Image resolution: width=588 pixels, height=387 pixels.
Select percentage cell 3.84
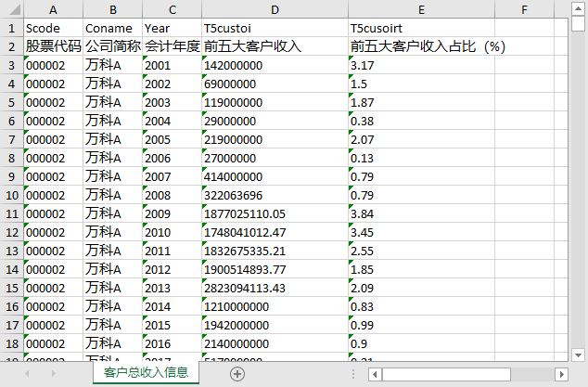click(x=421, y=213)
